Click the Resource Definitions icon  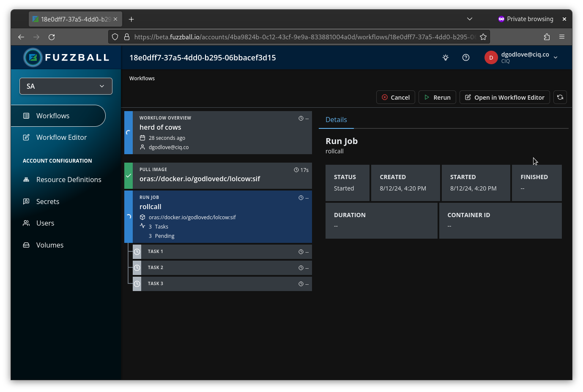pos(26,180)
